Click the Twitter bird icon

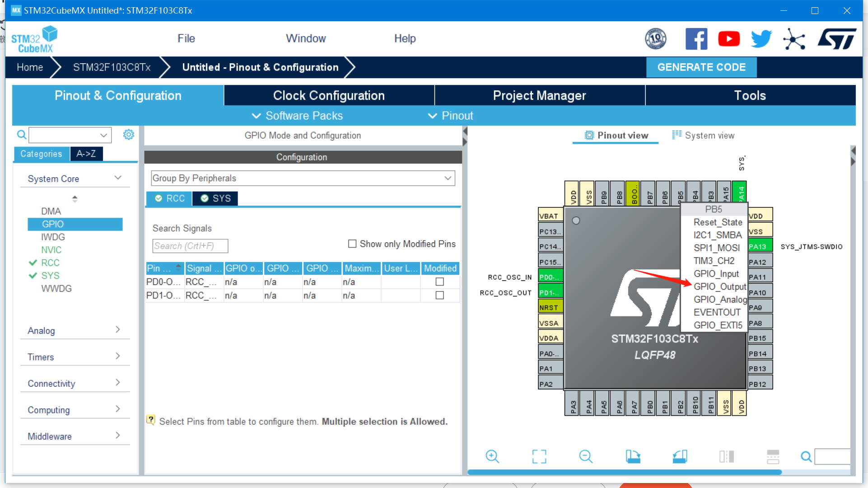tap(761, 39)
